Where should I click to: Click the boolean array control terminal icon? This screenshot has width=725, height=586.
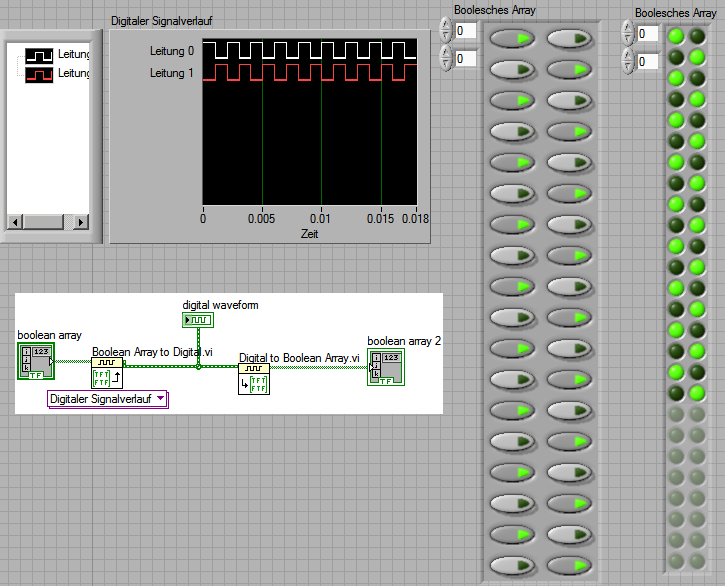click(x=36, y=362)
